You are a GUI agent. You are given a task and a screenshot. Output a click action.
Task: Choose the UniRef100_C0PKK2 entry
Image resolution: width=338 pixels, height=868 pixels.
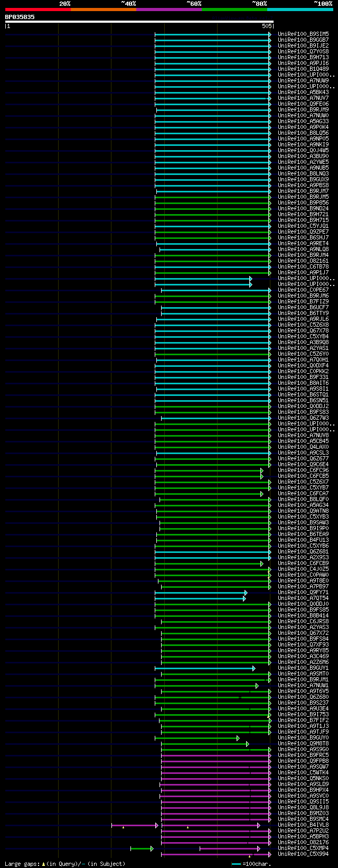tap(303, 371)
